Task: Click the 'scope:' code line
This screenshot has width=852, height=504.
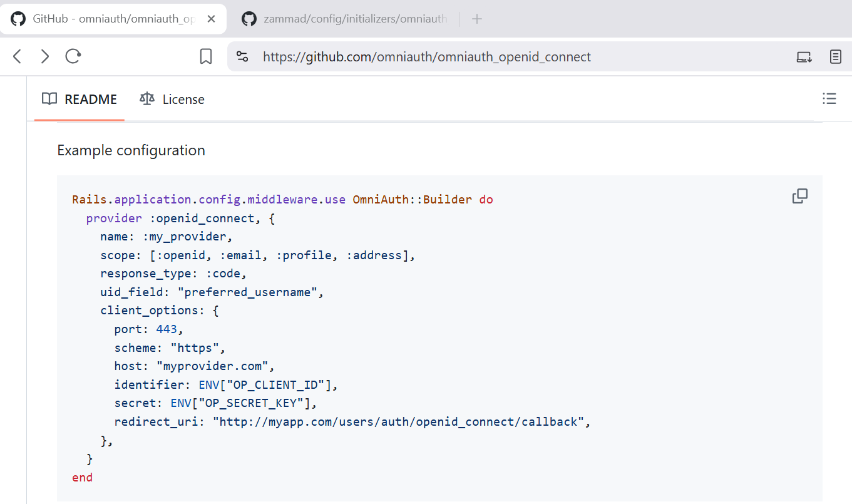Action: [258, 255]
